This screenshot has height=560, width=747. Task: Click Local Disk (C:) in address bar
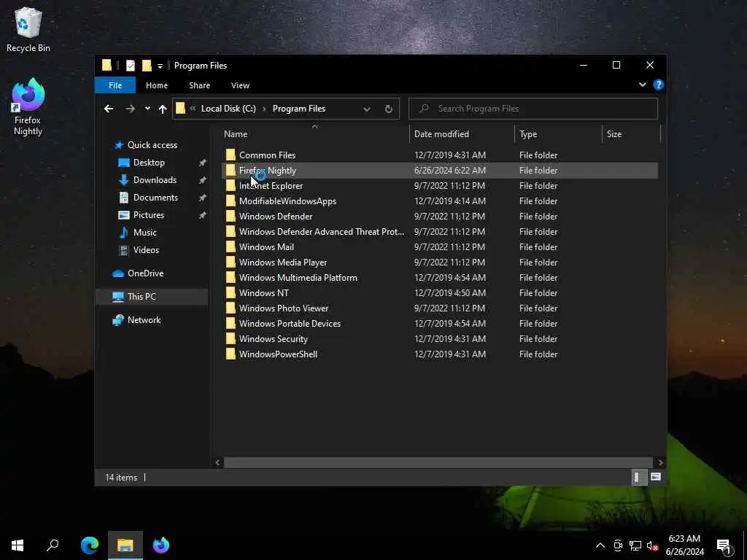(228, 109)
